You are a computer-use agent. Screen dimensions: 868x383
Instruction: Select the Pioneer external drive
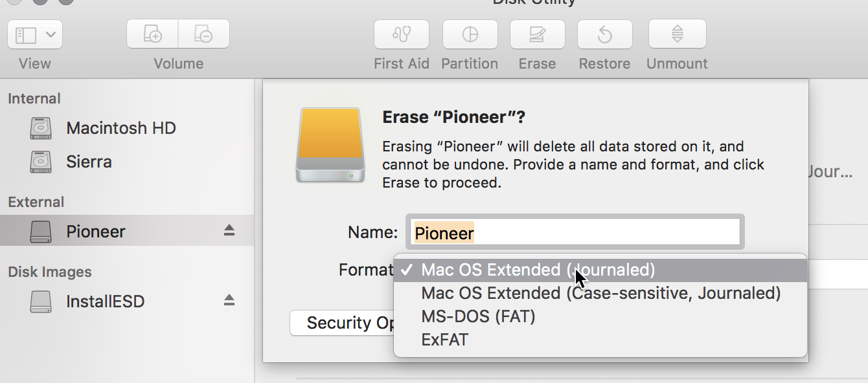(95, 232)
